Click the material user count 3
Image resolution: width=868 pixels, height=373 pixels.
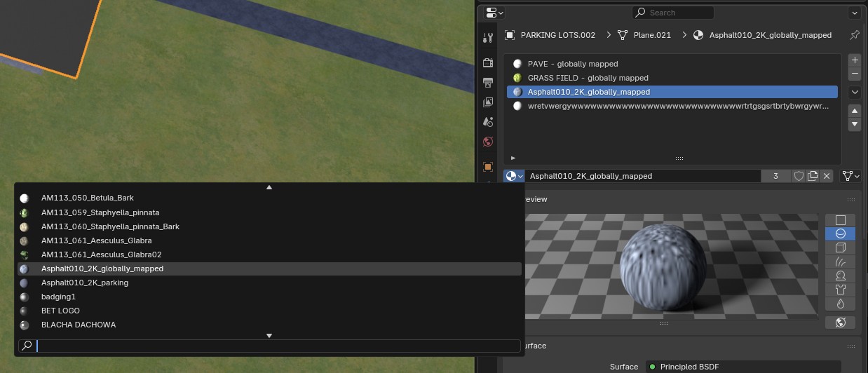point(775,176)
